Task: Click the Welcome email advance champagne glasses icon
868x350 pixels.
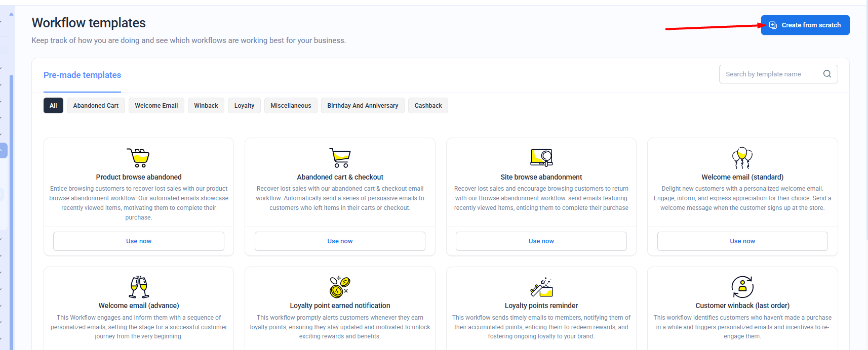Action: pyautogui.click(x=138, y=287)
